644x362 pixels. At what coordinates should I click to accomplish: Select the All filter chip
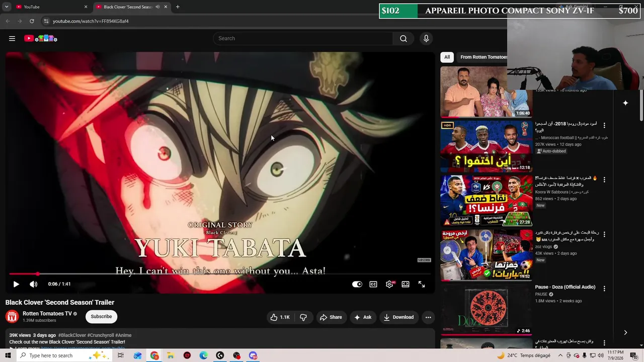coord(447,57)
